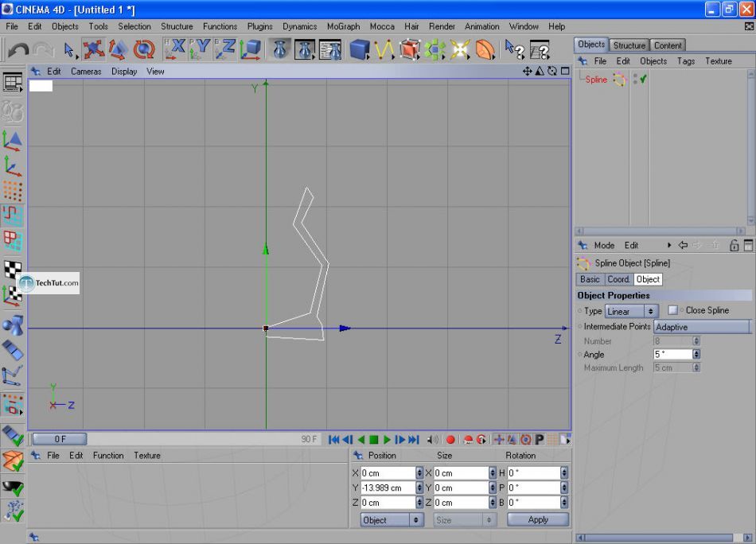Select Model tool in left sidebar

point(13,141)
